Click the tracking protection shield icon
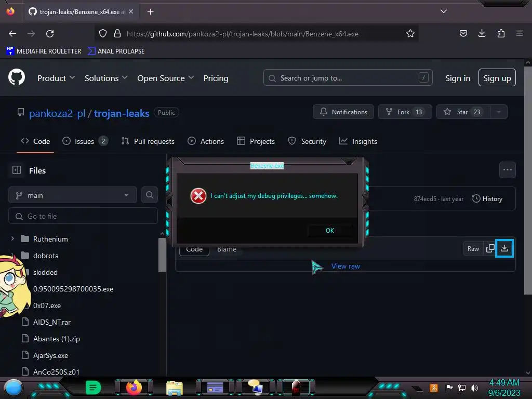532x399 pixels. [x=103, y=34]
